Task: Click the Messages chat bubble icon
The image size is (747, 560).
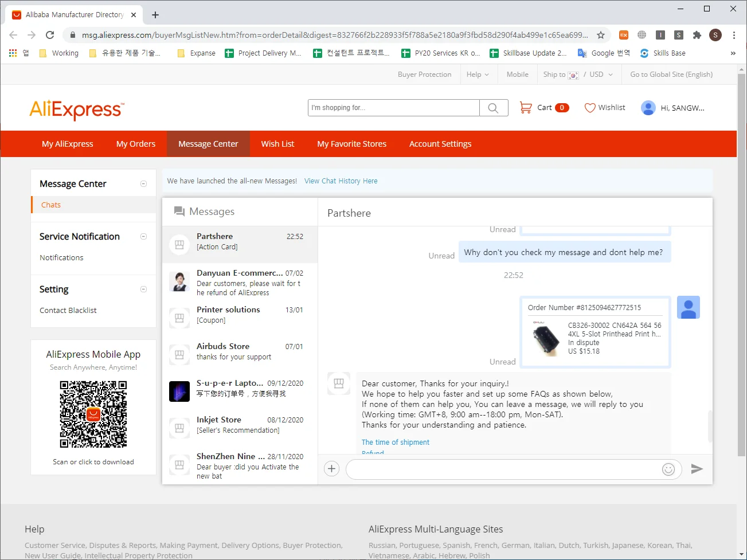Action: (x=179, y=212)
